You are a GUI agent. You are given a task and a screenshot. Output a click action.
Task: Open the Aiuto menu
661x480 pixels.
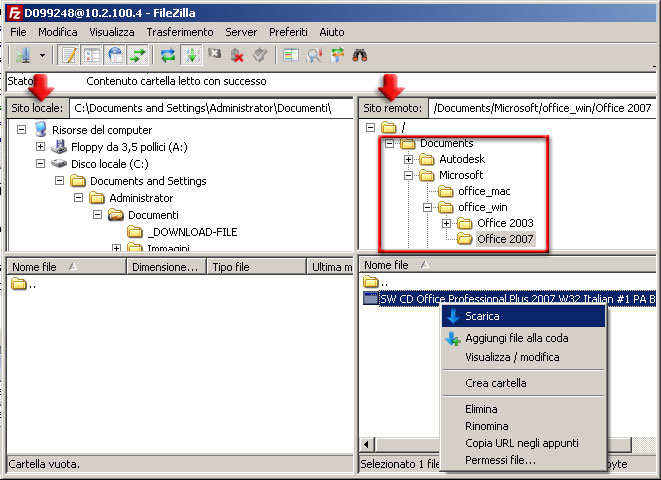[x=332, y=32]
